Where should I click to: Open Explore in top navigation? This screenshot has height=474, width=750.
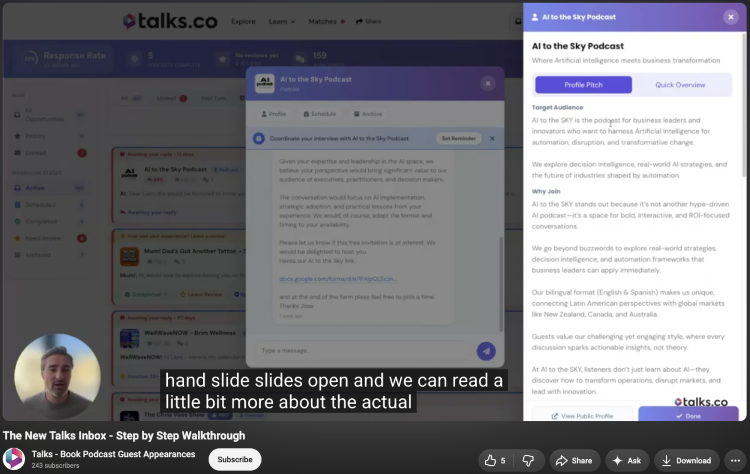coord(243,22)
